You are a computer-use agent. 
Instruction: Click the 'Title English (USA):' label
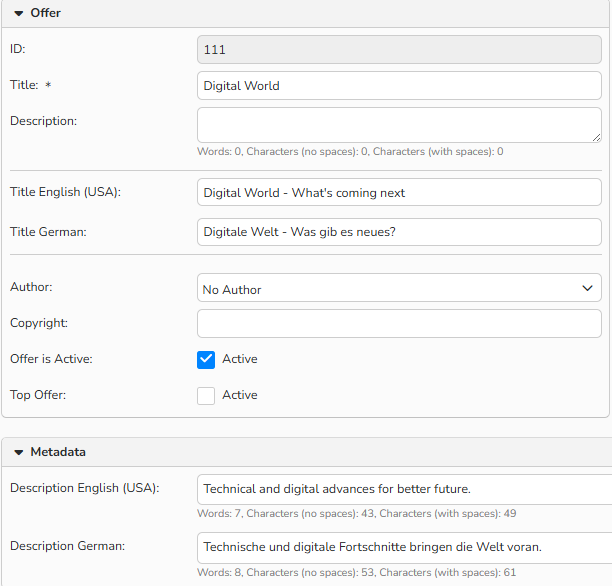pyautogui.click(x=66, y=192)
